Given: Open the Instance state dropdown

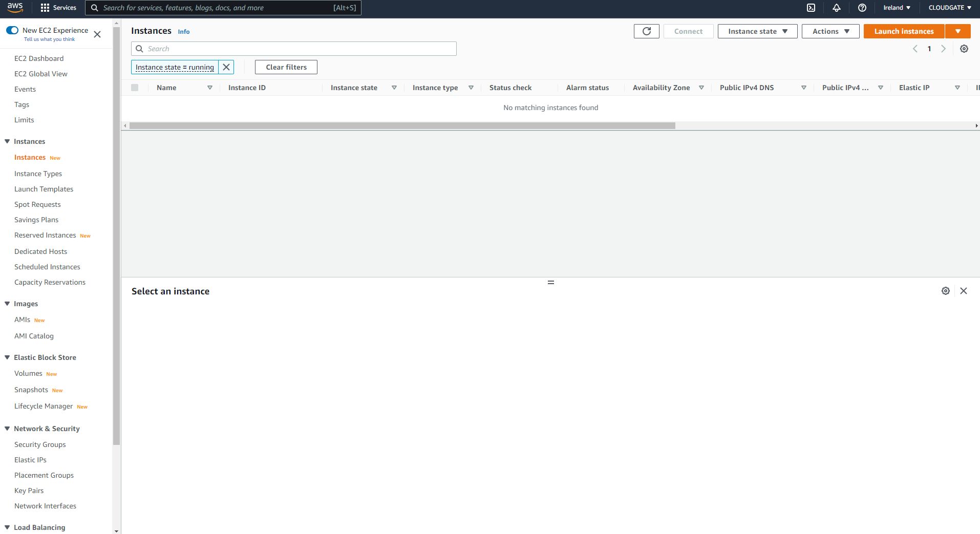Looking at the screenshot, I should [x=757, y=31].
